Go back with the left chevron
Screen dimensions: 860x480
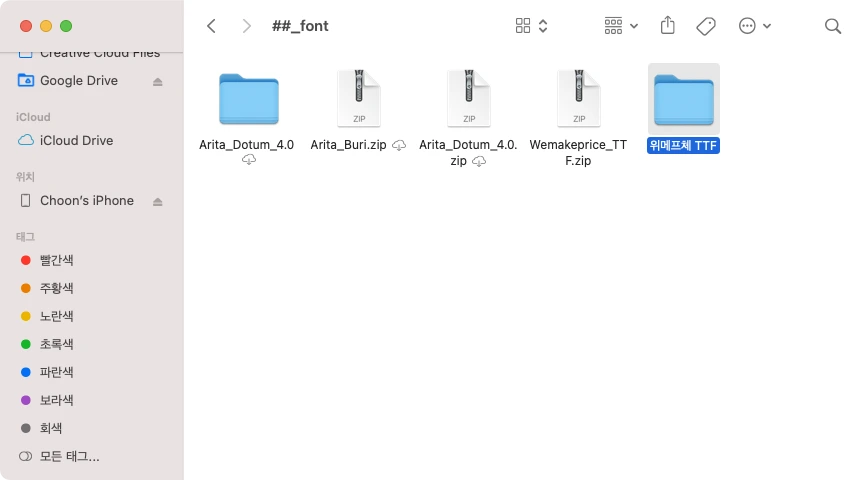click(x=211, y=26)
